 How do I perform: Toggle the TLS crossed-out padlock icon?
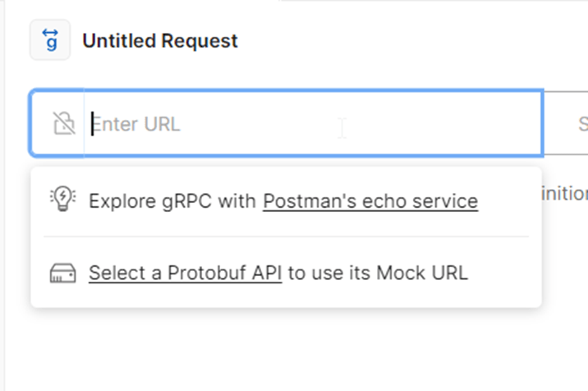[64, 123]
